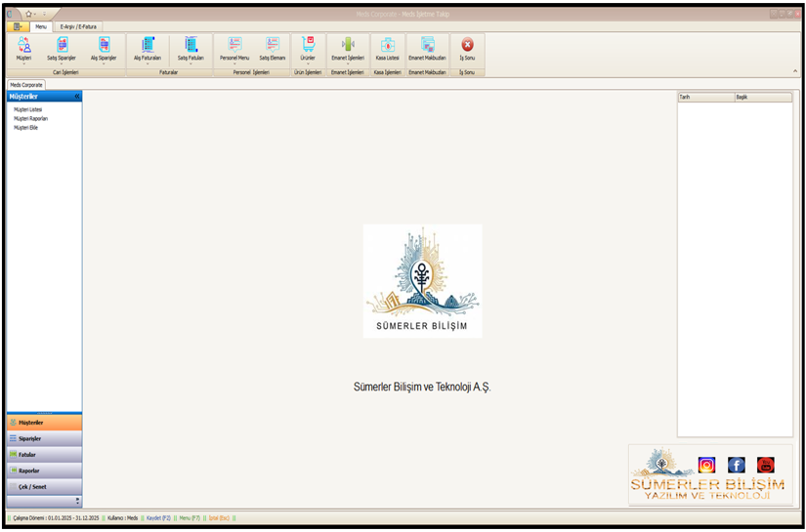Screen dimensions: 806x532
Task: Click the Ürünler shopping cart icon
Action: pos(308,45)
